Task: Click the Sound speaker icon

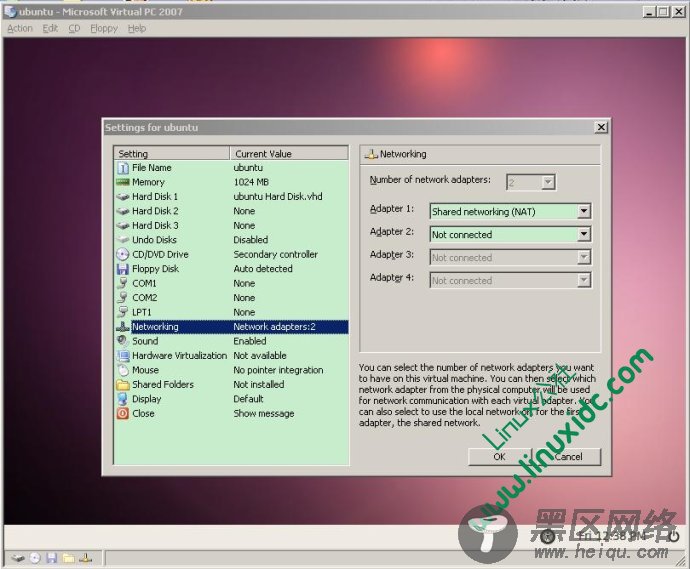Action: (123, 341)
